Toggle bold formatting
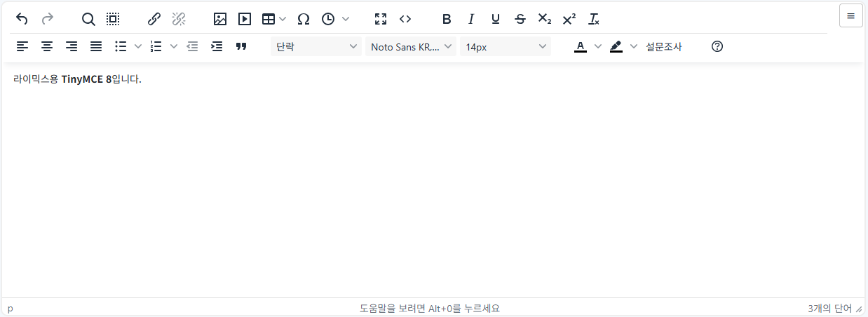This screenshot has width=868, height=317. pyautogui.click(x=447, y=19)
